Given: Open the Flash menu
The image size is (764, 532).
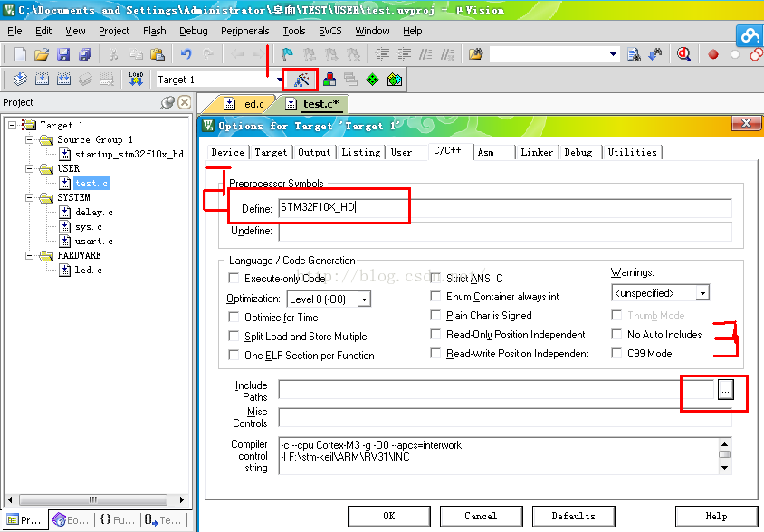Looking at the screenshot, I should click(x=155, y=31).
